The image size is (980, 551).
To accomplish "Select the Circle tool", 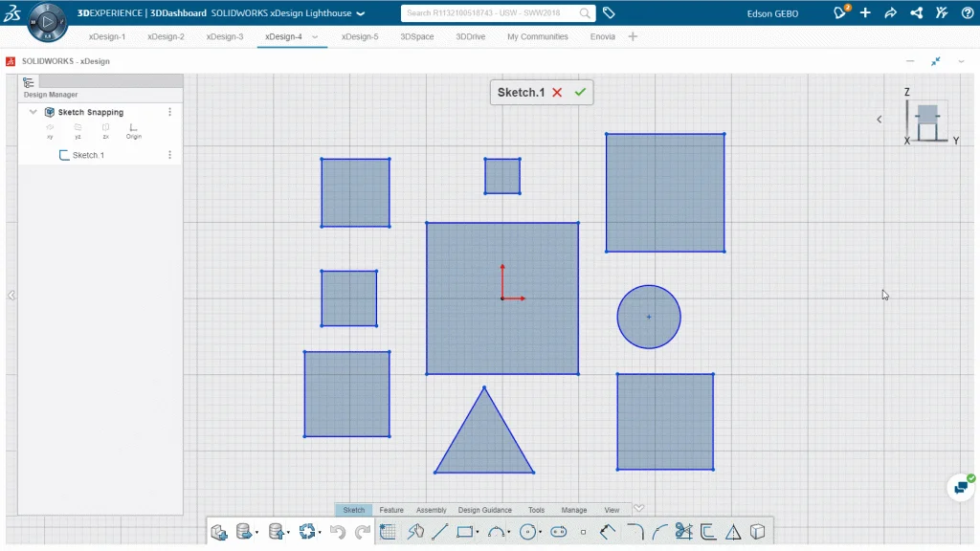I will tap(528, 532).
